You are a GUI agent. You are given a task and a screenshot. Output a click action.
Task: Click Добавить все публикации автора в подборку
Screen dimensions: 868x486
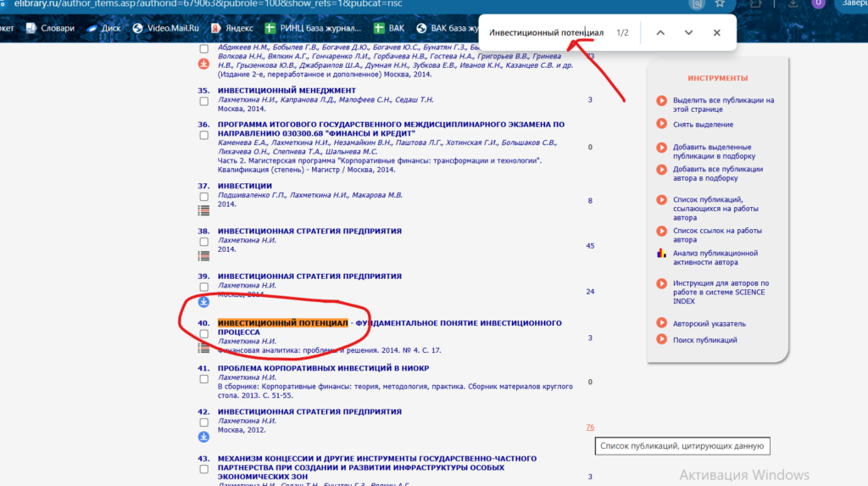click(x=717, y=174)
